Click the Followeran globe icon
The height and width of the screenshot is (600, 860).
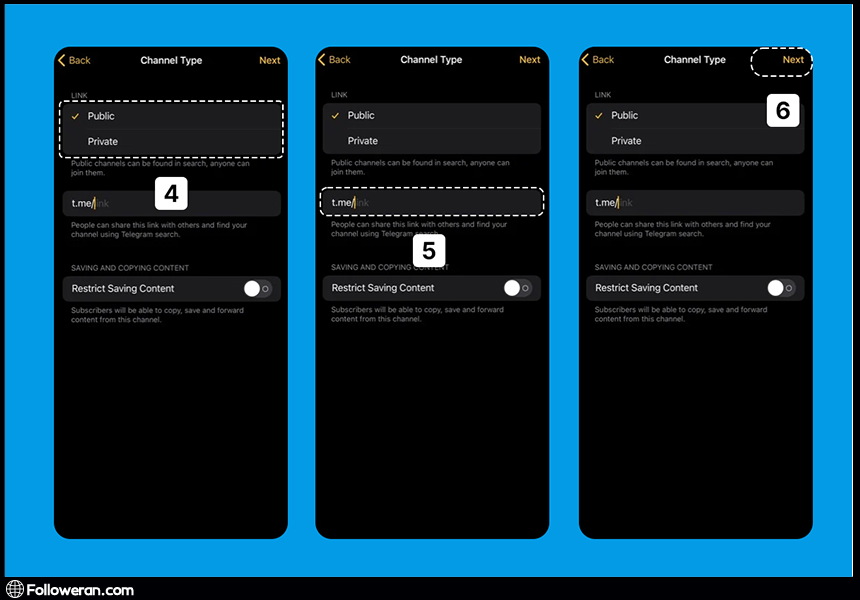tap(14, 589)
